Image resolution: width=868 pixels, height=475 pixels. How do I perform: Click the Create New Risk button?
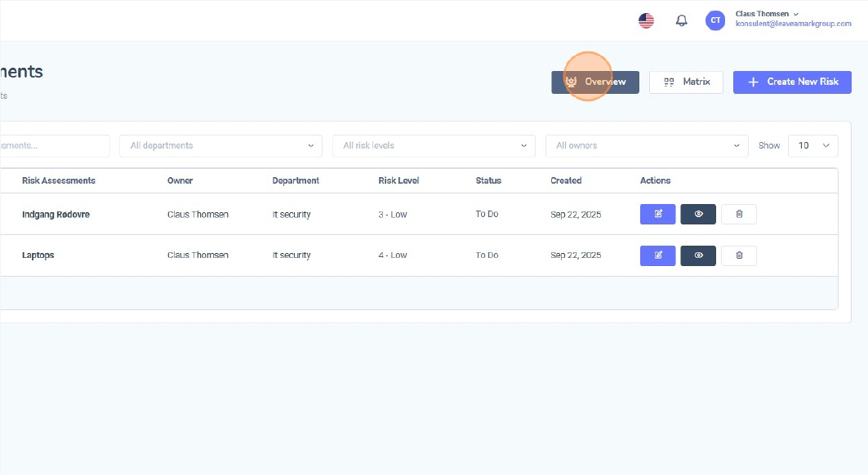(x=792, y=82)
